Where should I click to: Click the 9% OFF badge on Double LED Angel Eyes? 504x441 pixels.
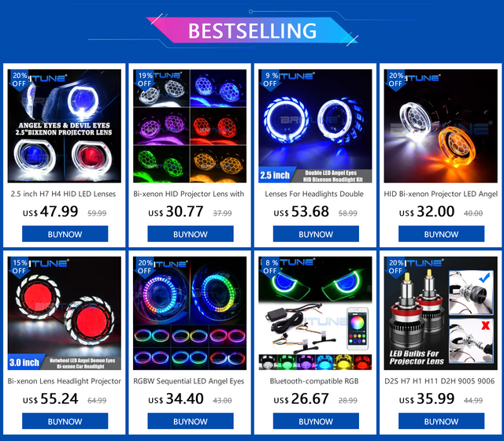tap(270, 80)
